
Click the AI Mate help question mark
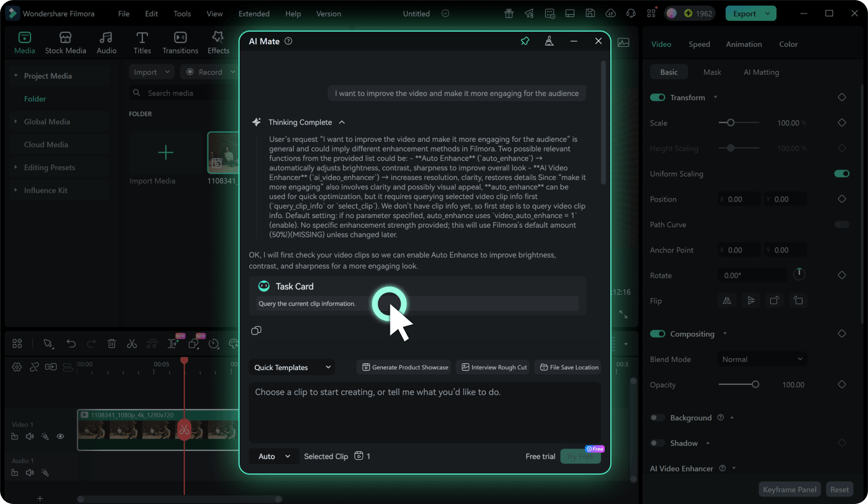point(288,41)
